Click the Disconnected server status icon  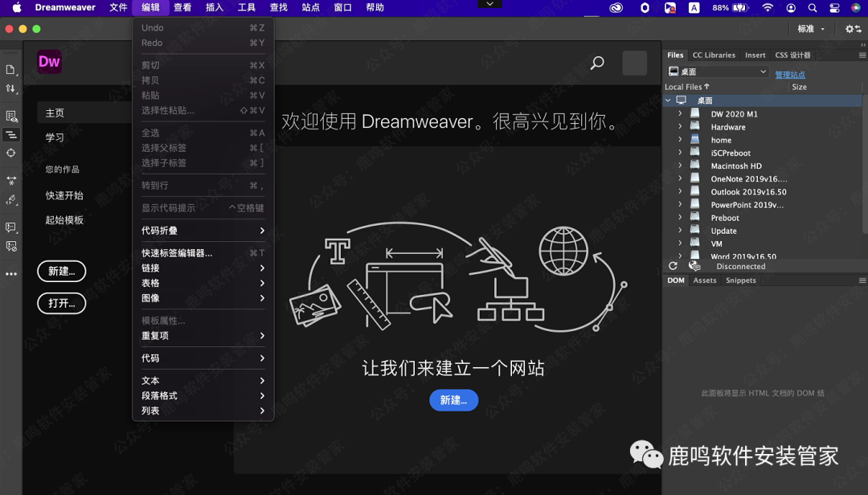point(693,266)
